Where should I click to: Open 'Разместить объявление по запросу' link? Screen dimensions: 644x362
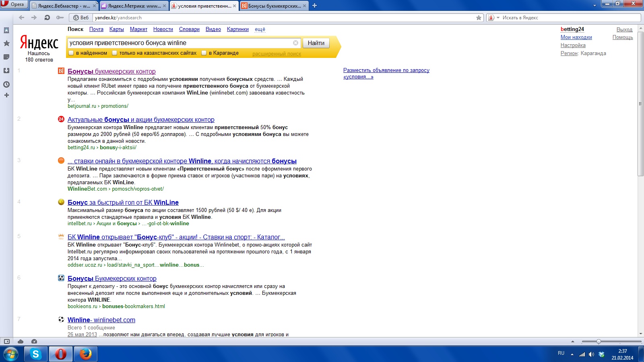tap(386, 73)
